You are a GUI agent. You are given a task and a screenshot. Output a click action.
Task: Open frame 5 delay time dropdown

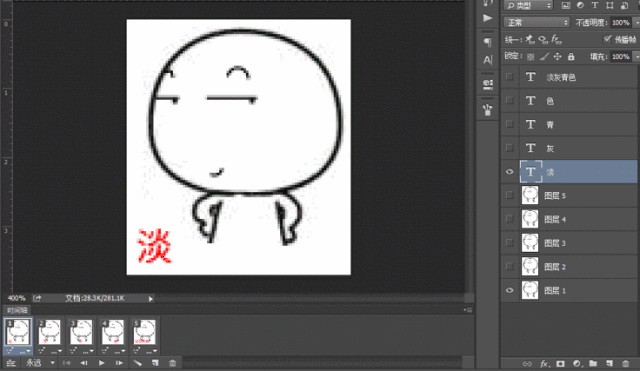click(155, 351)
